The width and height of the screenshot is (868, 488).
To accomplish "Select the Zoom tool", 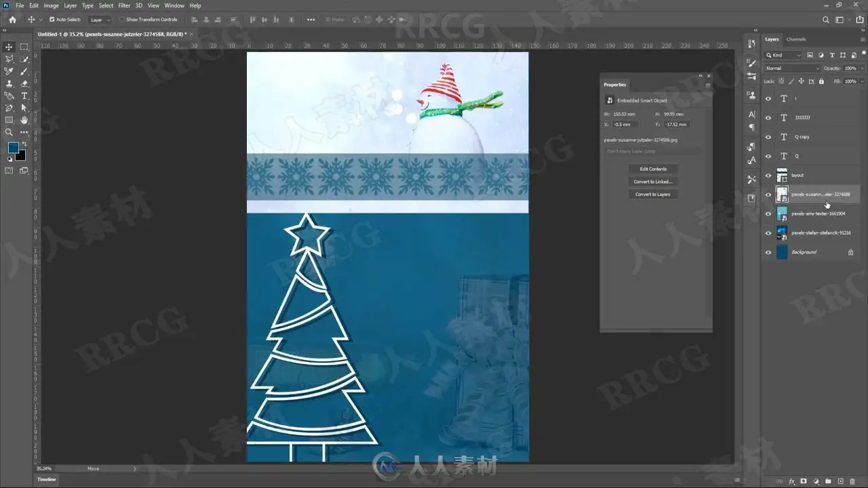I will (9, 132).
